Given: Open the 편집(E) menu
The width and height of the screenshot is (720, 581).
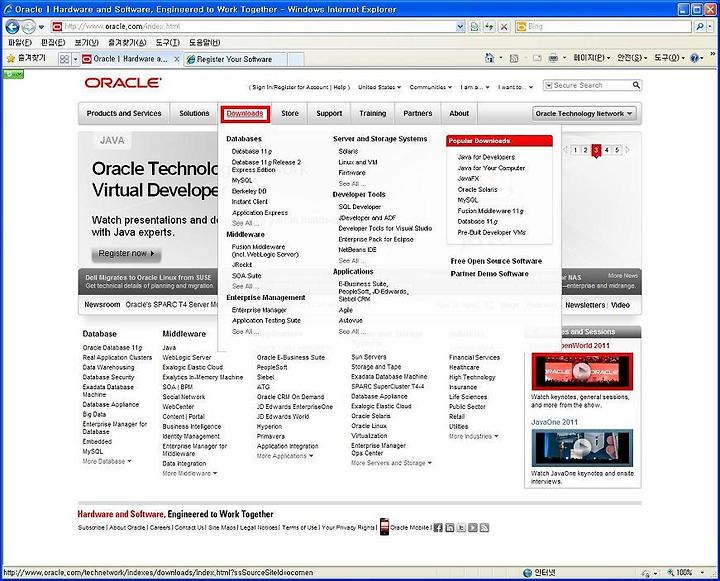Looking at the screenshot, I should coord(53,43).
